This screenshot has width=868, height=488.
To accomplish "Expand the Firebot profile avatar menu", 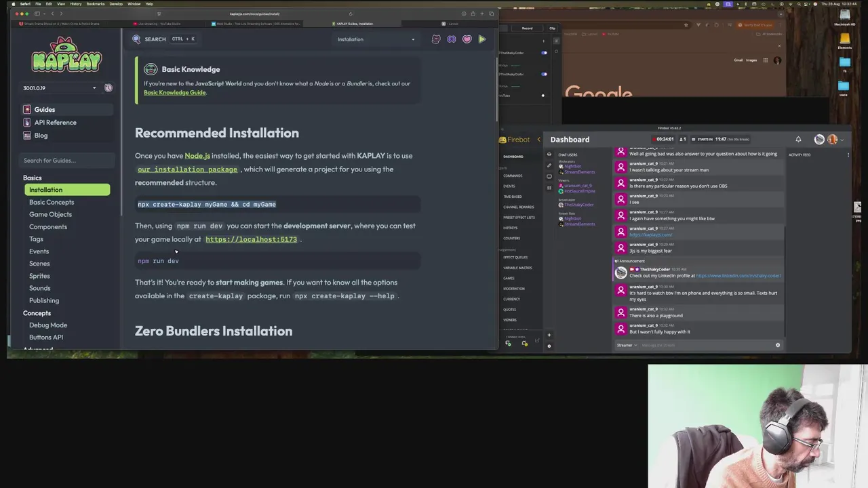I will click(x=842, y=140).
